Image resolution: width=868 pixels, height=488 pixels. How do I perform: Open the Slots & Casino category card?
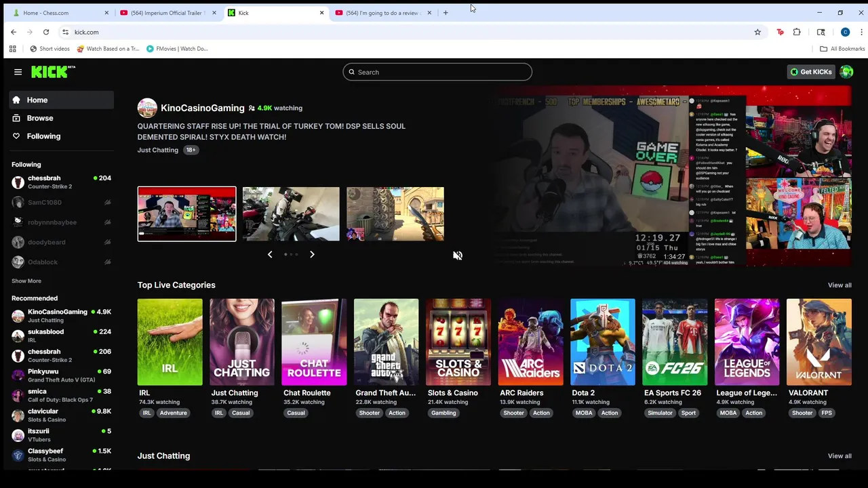458,342
